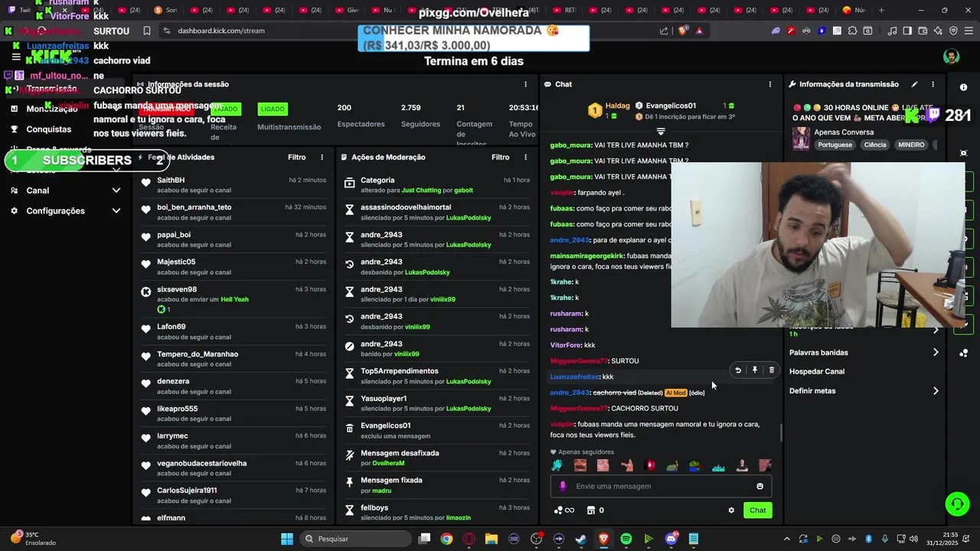
Task: Open Spotify from the taskbar
Action: (x=626, y=539)
